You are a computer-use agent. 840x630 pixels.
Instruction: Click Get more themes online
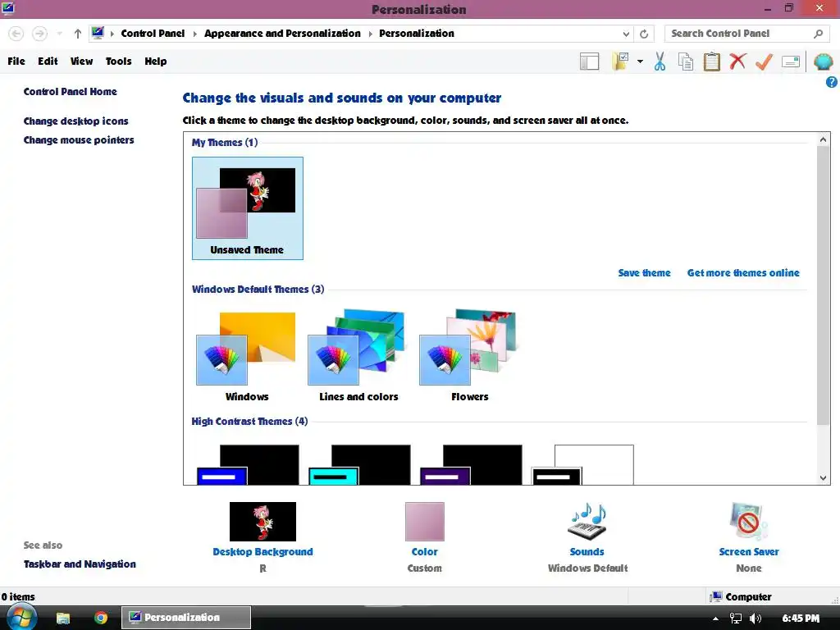click(x=743, y=272)
